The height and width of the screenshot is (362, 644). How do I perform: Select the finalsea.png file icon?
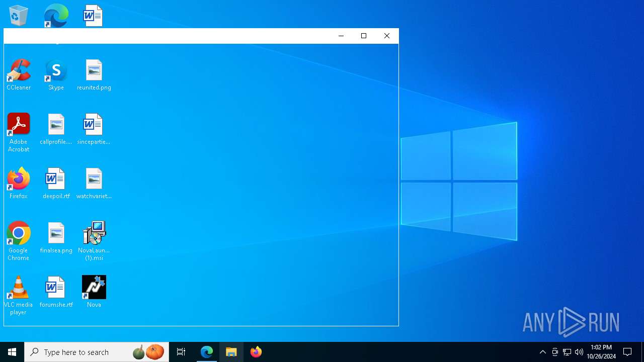point(56,237)
